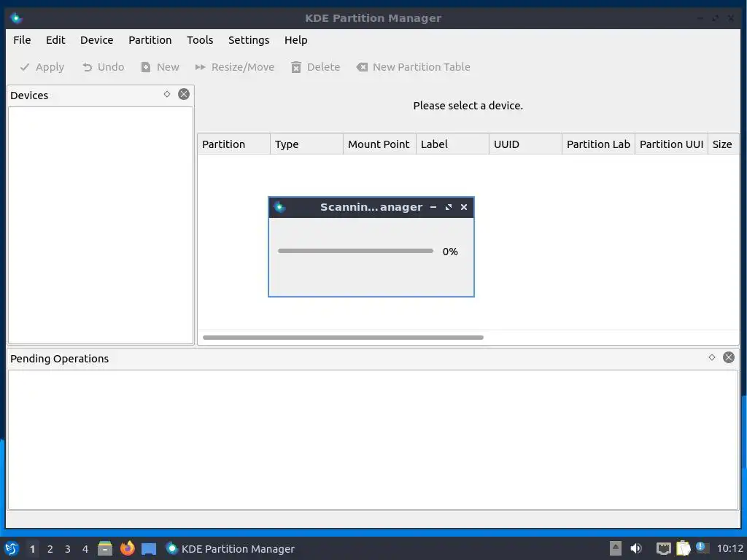Click the Mount Point column header

click(x=379, y=144)
